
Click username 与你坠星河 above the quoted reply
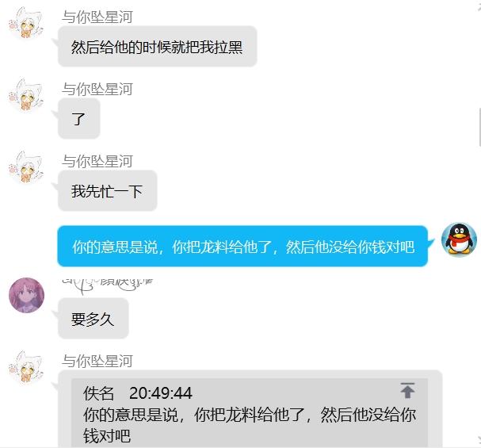[97, 361]
